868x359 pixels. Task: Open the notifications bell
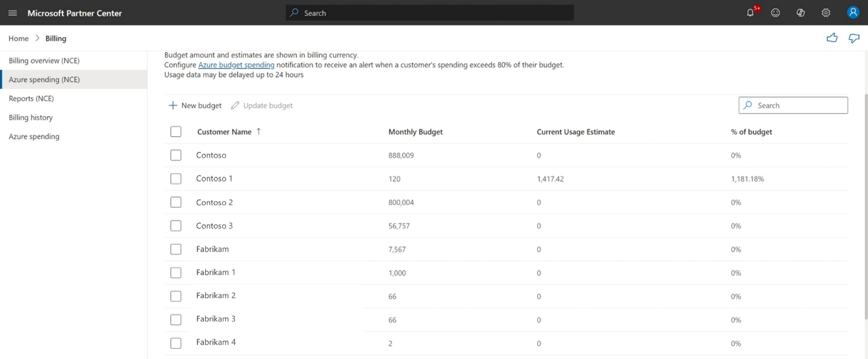[x=751, y=13]
